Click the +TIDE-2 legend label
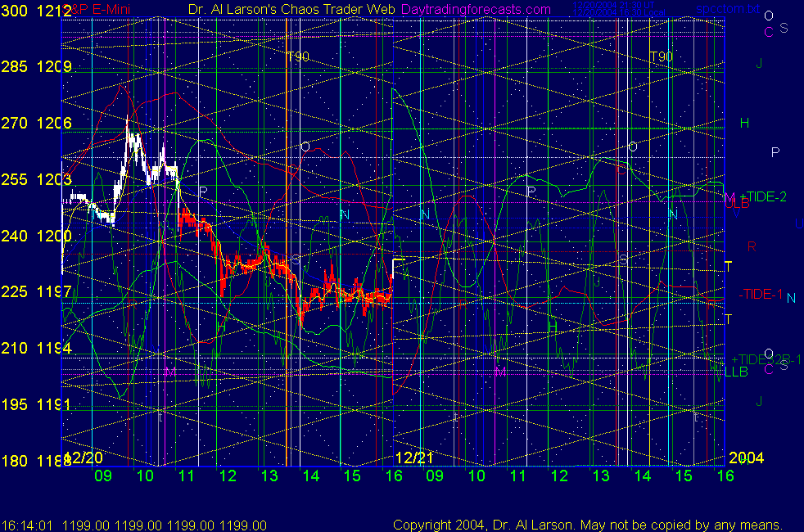Screen dimensions: 804x532 coord(763,196)
